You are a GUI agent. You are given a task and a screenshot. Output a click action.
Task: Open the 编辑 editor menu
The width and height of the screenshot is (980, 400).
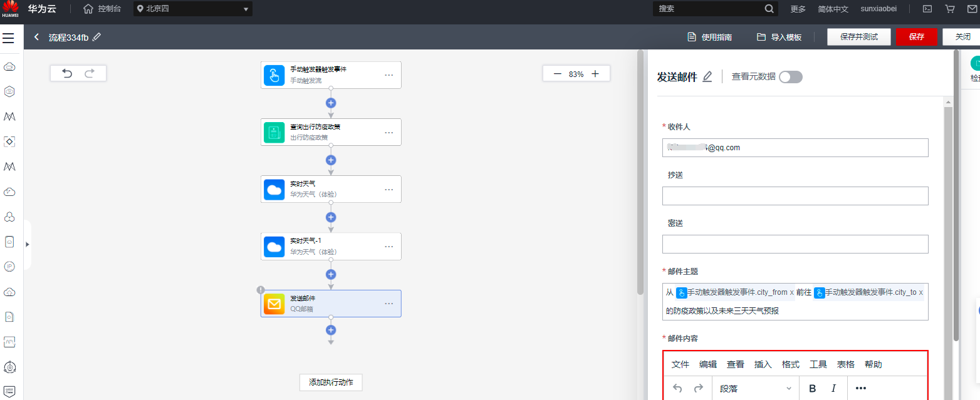[x=708, y=364]
